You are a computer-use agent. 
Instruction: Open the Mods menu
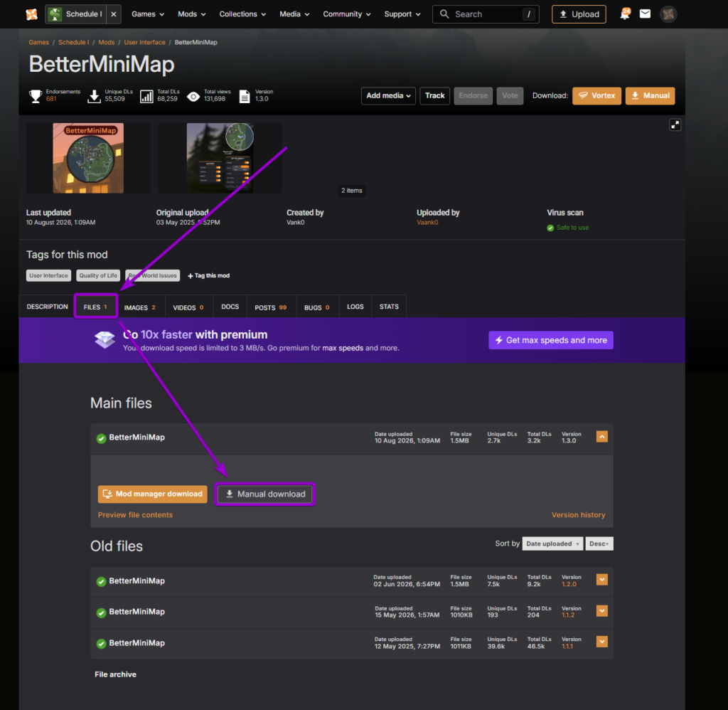[x=191, y=14]
